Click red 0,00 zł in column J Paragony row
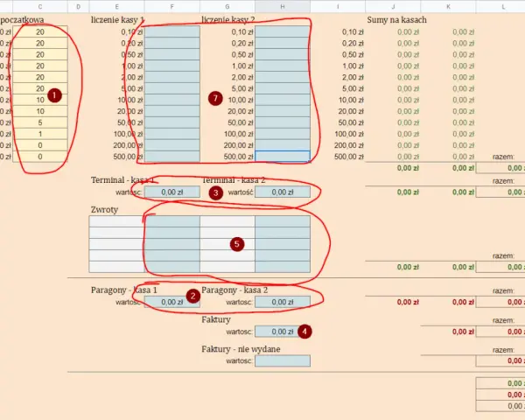Screen dimensions: 525x420 (408, 302)
